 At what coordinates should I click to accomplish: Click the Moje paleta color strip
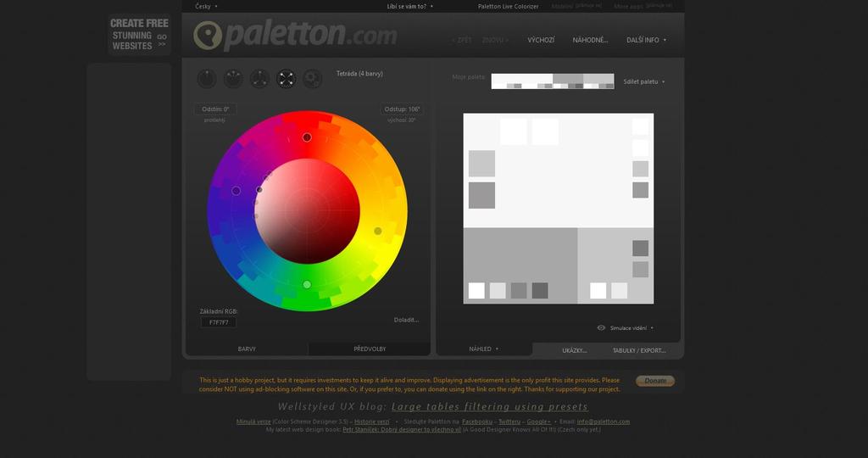[553, 81]
